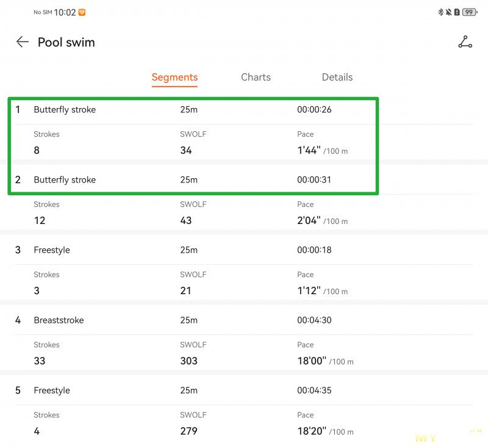
Task: Tap the muted bell icon in status bar
Action: click(448, 12)
